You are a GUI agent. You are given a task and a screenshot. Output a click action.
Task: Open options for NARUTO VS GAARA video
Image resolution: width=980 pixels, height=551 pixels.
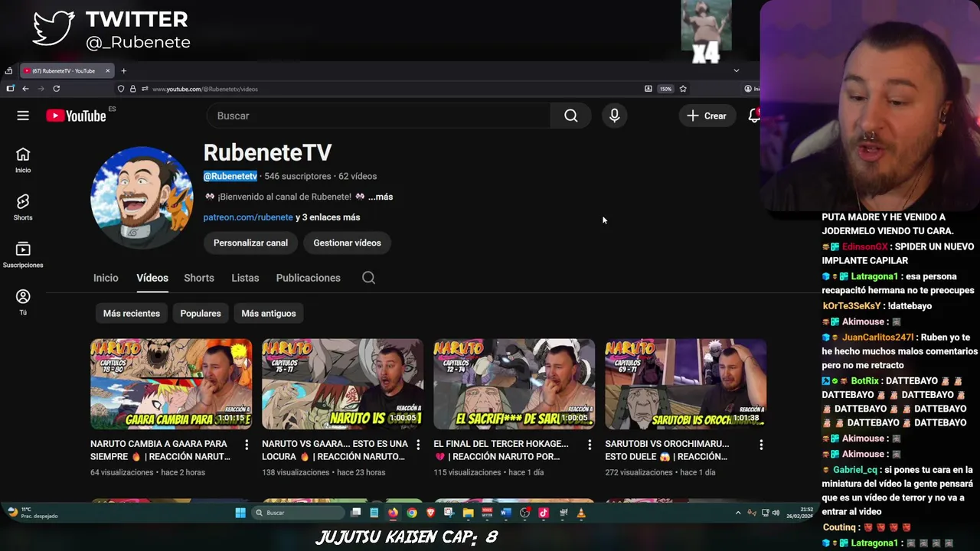pyautogui.click(x=418, y=445)
